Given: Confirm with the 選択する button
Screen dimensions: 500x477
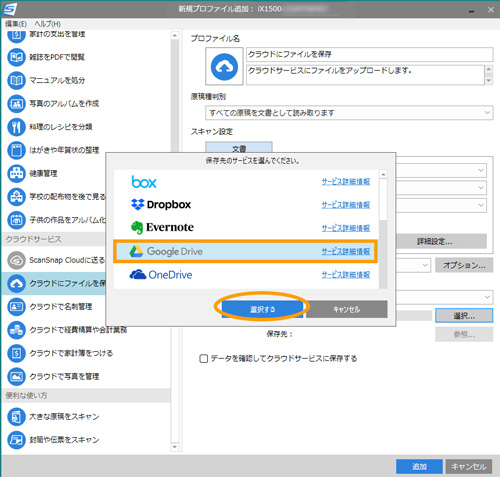Looking at the screenshot, I should pos(262,309).
